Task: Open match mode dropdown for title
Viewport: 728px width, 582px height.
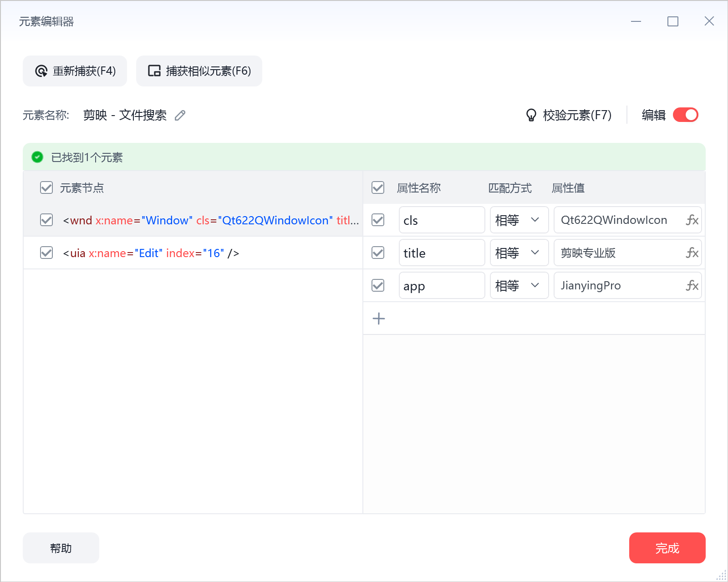Action: (519, 253)
